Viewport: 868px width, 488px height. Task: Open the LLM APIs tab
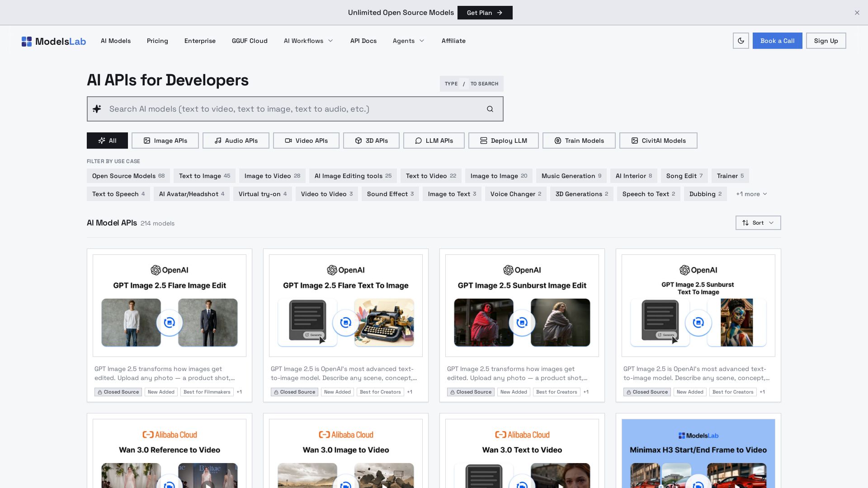point(434,141)
